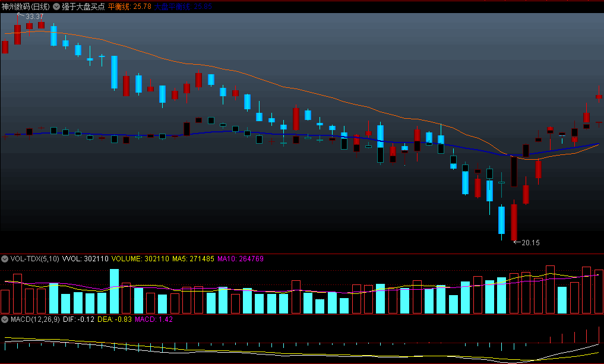Image resolution: width=604 pixels, height=364 pixels.
Task: Click the MACD: 1.42 value
Action: click(154, 319)
